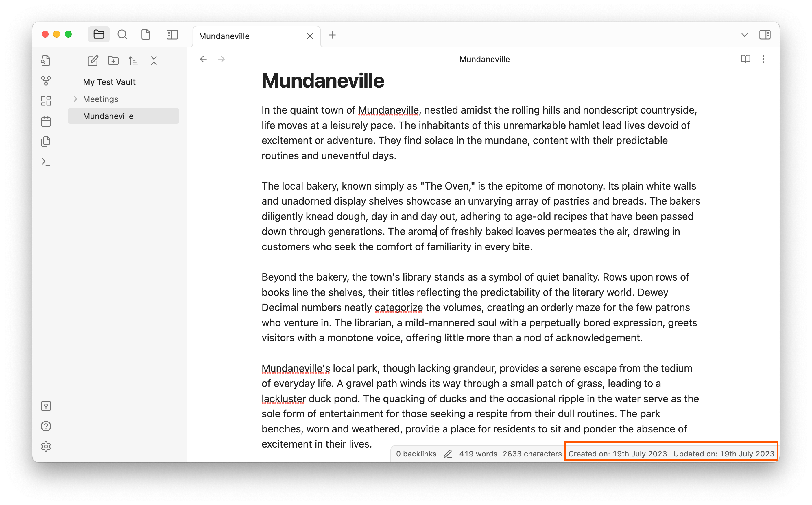The width and height of the screenshot is (812, 505).
Task: Open Mundaneville note in file explorer
Action: coord(108,116)
